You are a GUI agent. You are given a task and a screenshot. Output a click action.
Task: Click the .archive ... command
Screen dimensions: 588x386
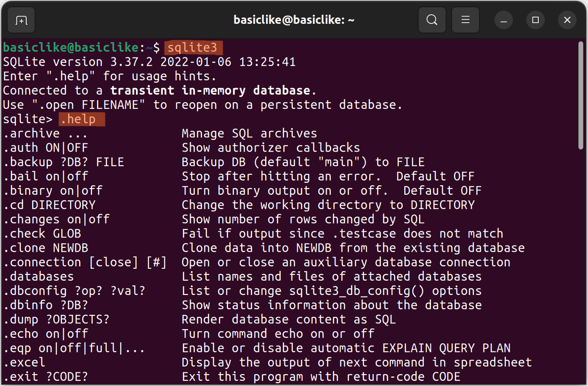click(x=45, y=133)
